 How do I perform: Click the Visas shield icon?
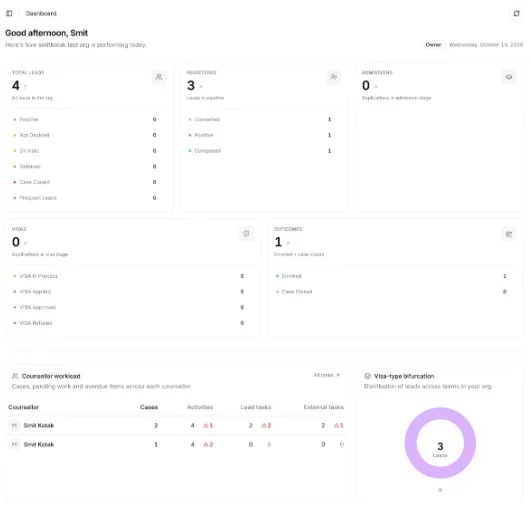click(x=246, y=234)
